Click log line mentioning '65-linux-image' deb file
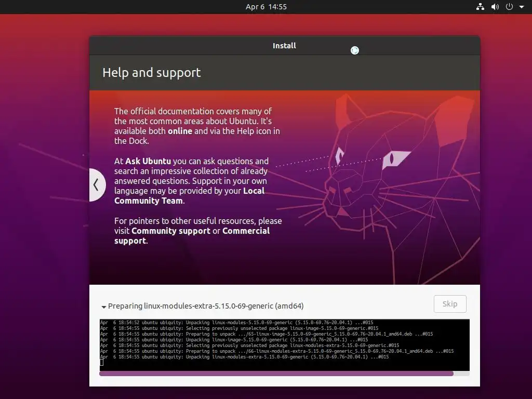The height and width of the screenshot is (399, 532). point(267,334)
